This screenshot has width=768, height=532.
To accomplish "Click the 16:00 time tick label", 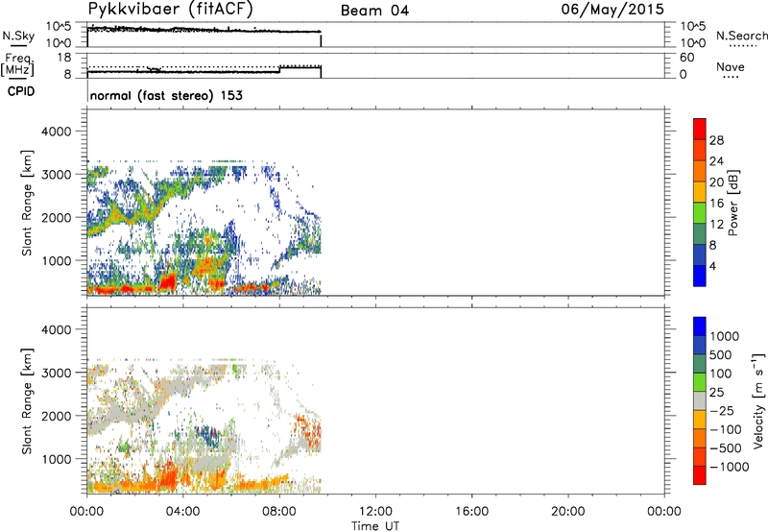I will (471, 512).
